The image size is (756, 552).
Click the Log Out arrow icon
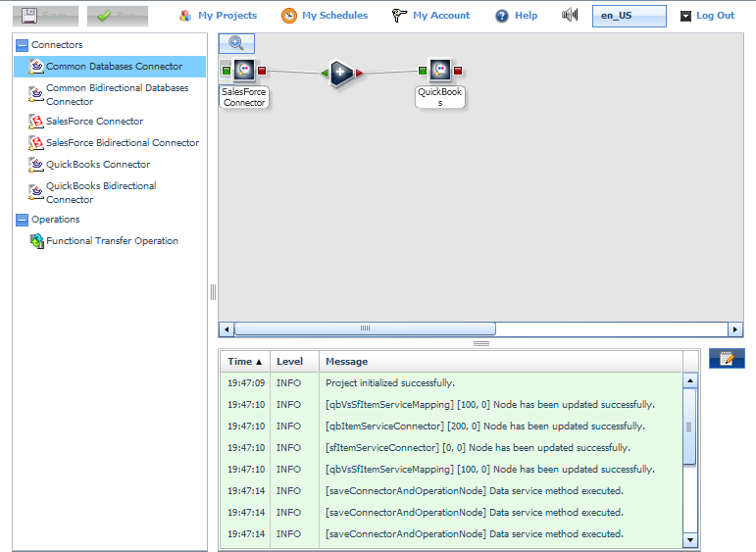tap(685, 17)
